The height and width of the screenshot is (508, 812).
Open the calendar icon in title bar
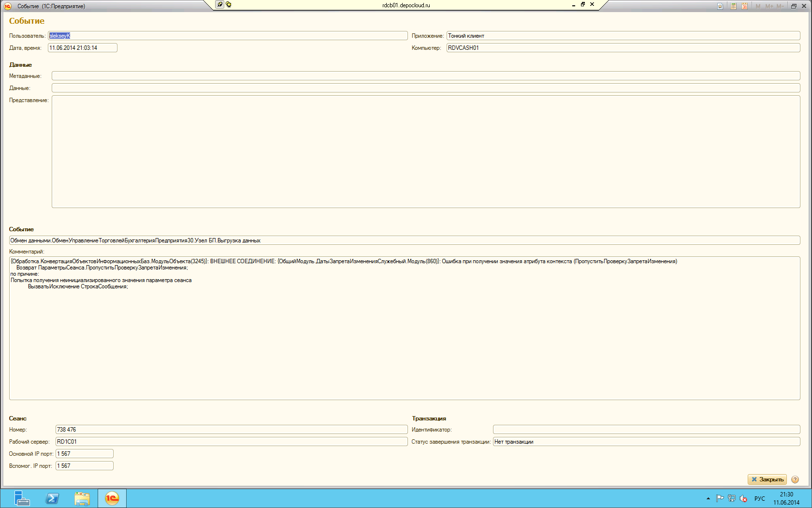tap(744, 6)
